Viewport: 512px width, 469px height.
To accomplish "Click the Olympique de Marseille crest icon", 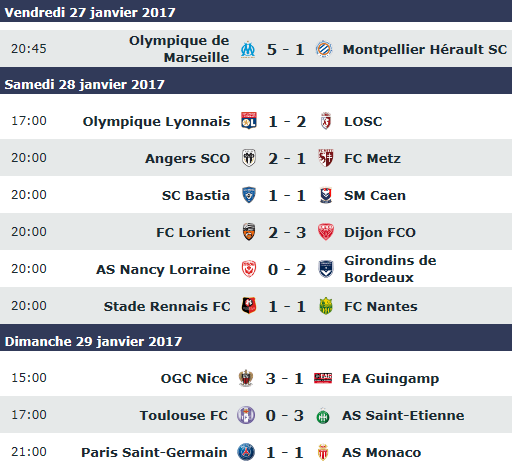I will [248, 50].
